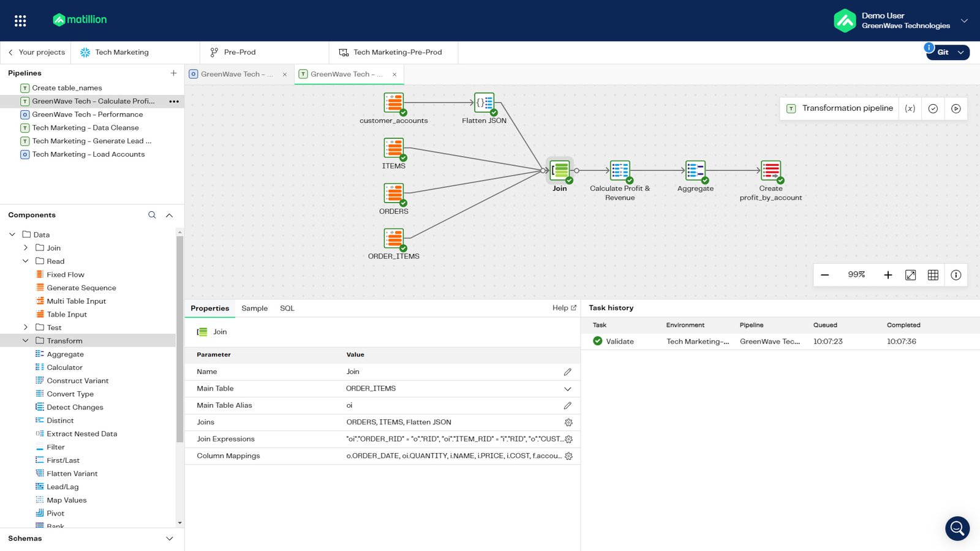
Task: Click the Validate task history row
Action: [x=780, y=342]
